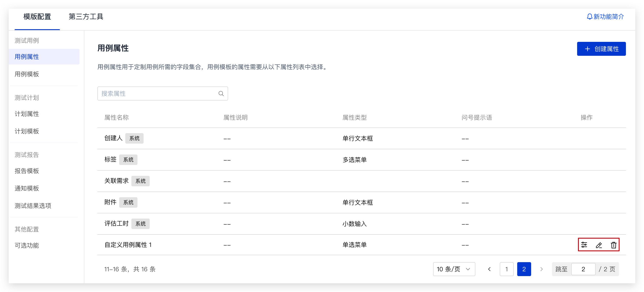Open 用例模板 in sidebar
Image resolution: width=644 pixels, height=292 pixels.
27,74
